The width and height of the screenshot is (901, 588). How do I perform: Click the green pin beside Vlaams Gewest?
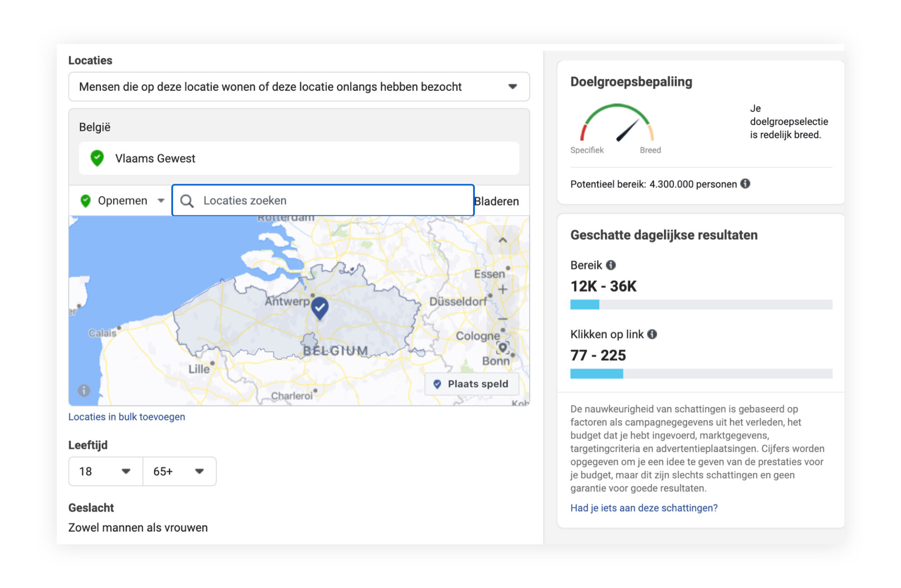pyautogui.click(x=97, y=158)
